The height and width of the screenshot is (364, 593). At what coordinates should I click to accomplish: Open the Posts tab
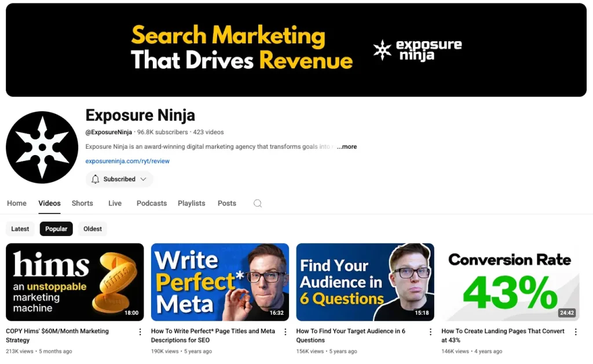(x=227, y=203)
